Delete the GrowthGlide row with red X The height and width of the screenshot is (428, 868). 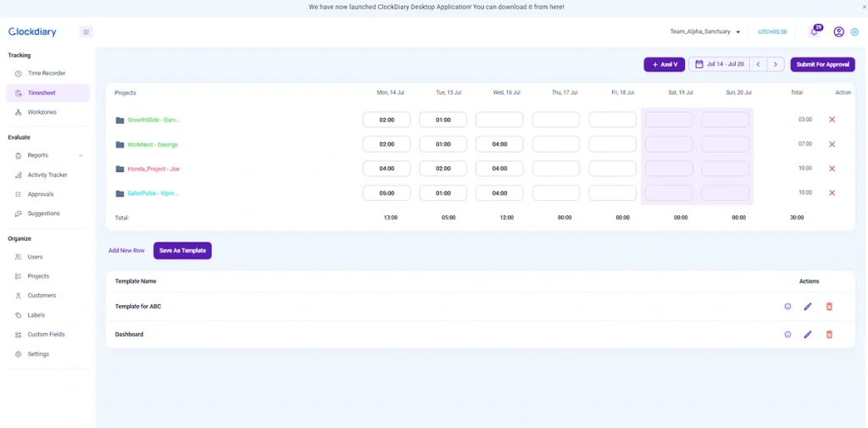832,120
